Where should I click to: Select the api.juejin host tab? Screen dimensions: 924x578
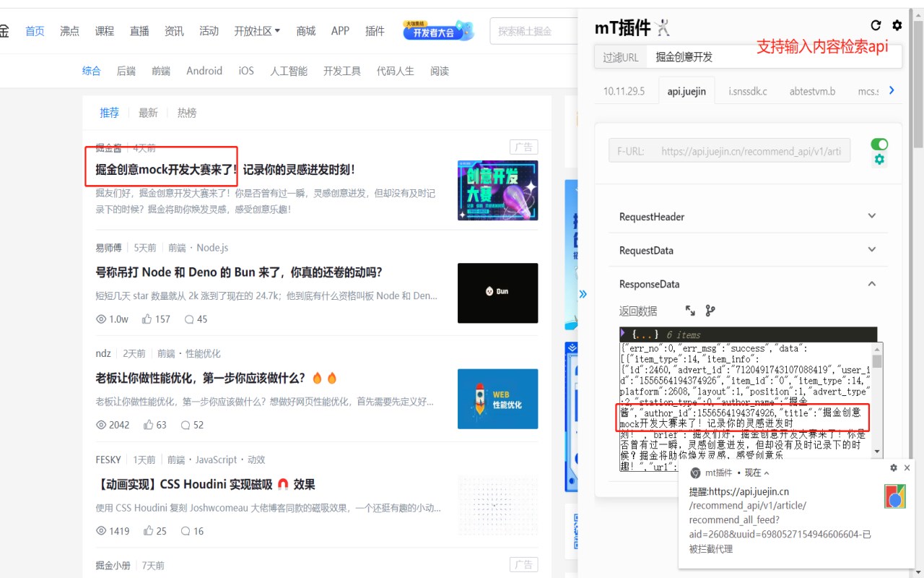pyautogui.click(x=687, y=91)
